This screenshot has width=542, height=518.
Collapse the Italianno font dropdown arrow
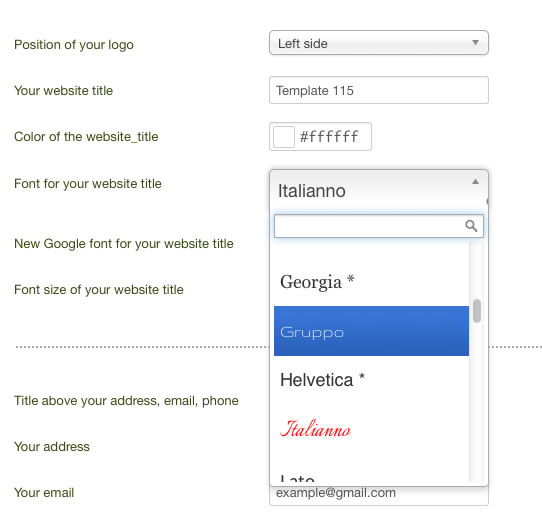[x=475, y=182]
